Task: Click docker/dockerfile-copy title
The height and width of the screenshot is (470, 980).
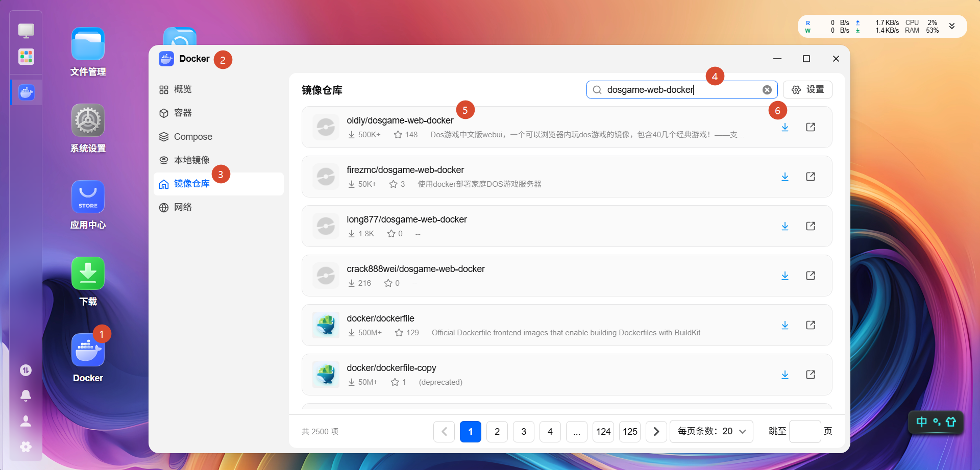Action: 391,368
